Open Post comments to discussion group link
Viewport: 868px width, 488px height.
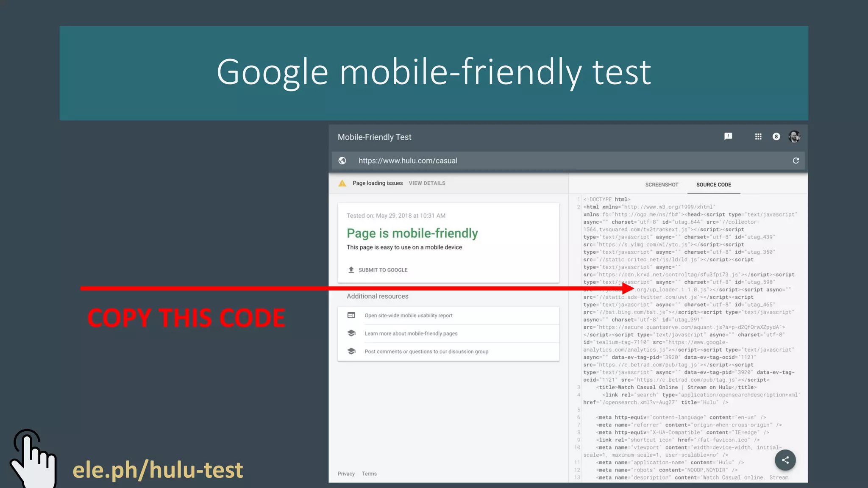[x=426, y=352]
